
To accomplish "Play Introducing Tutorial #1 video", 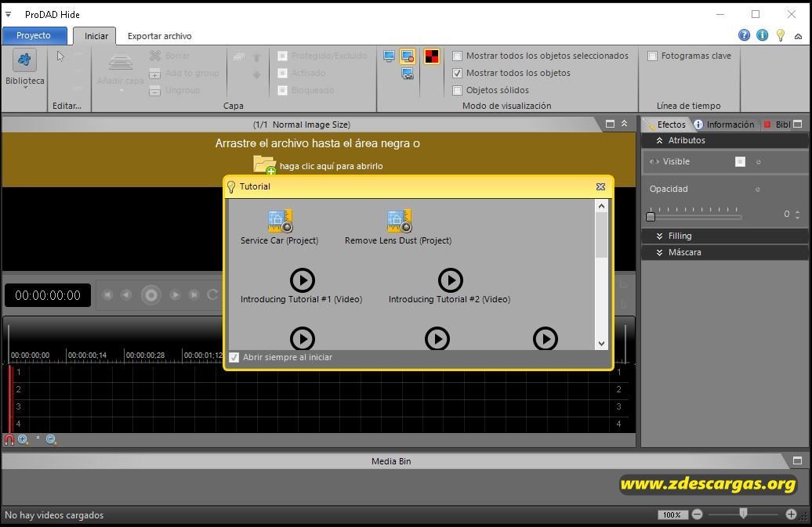I will (x=303, y=280).
